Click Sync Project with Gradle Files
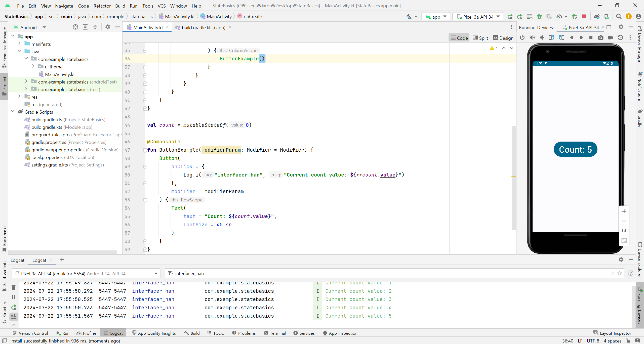Image resolution: width=644 pixels, height=344 pixels. pyautogui.click(x=596, y=17)
